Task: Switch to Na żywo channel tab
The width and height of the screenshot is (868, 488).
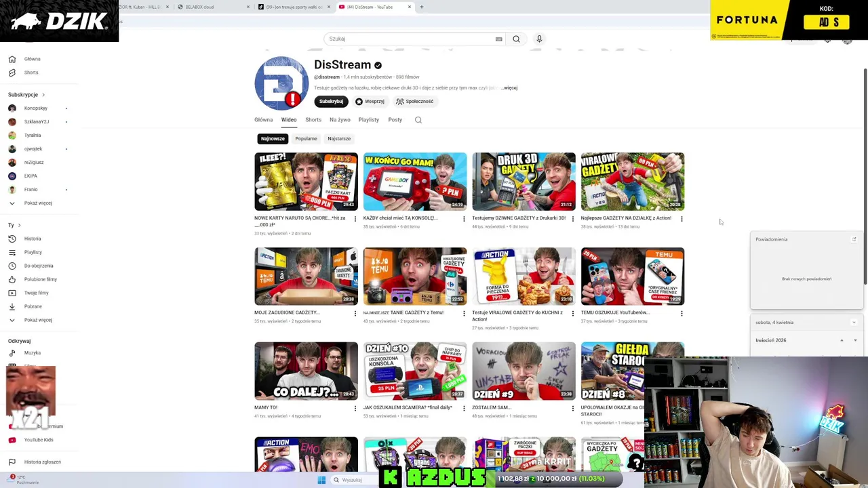Action: (340, 120)
